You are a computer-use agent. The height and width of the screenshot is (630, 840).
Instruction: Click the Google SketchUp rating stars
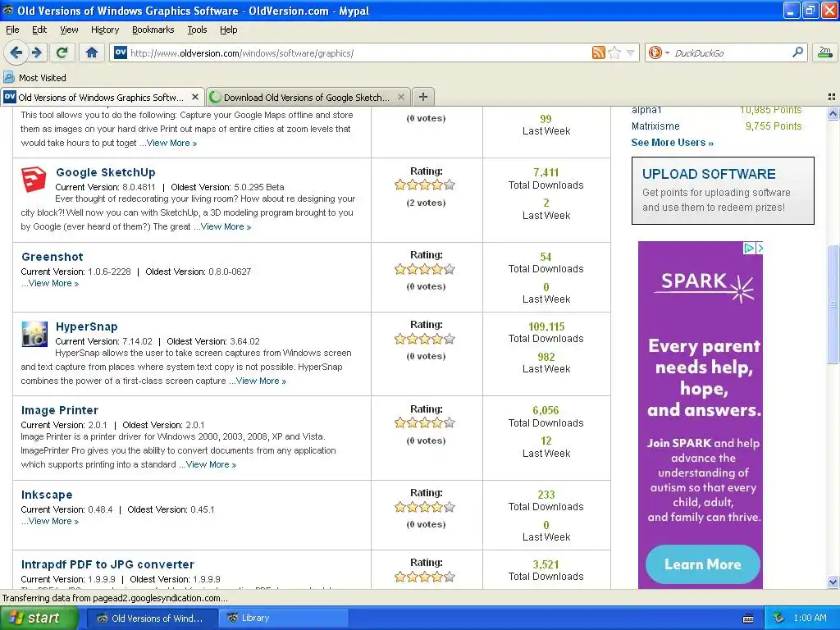coord(425,185)
